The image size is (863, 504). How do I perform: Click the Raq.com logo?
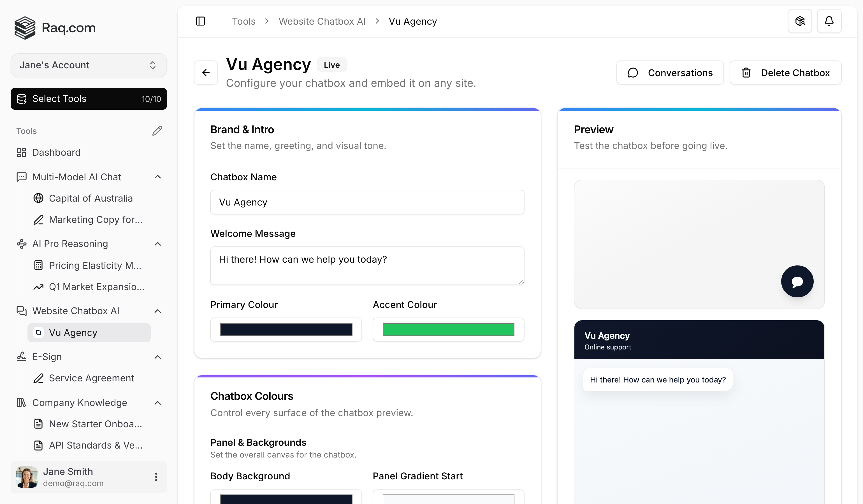(54, 28)
